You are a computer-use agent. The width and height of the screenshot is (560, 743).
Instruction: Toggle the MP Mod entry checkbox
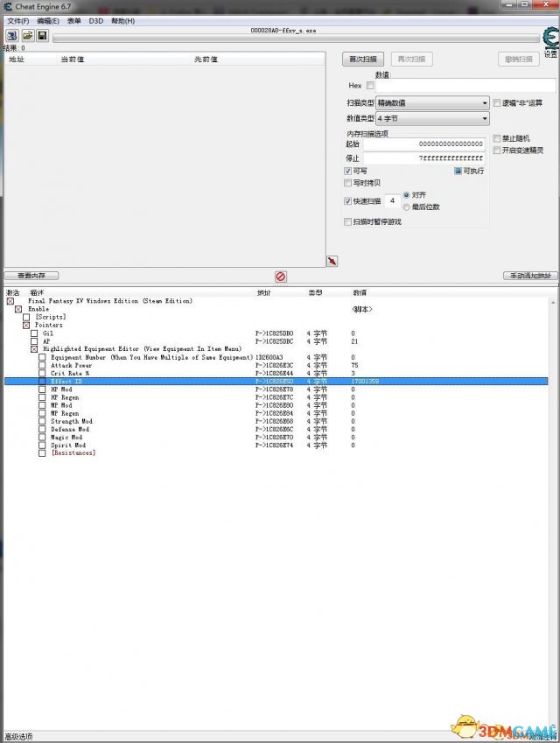pos(42,405)
